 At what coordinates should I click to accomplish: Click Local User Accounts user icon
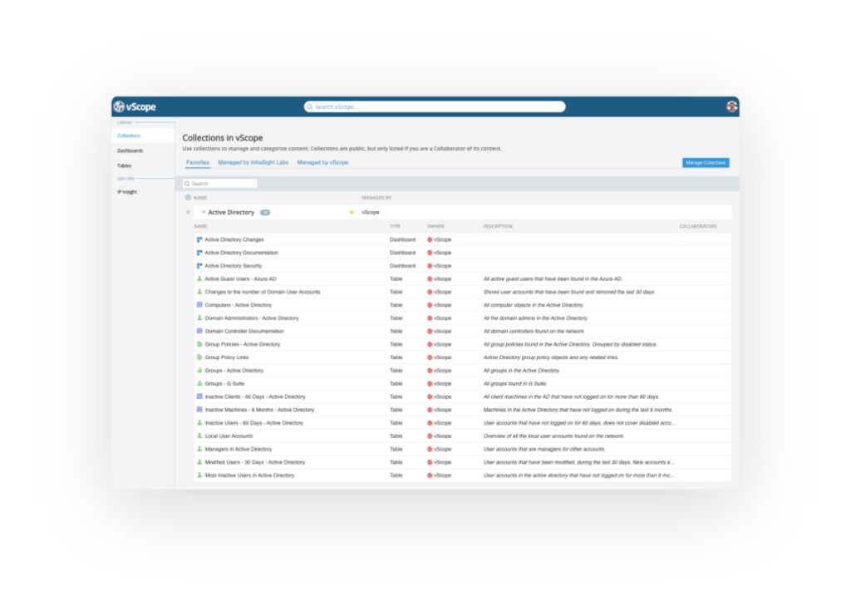[x=199, y=436]
